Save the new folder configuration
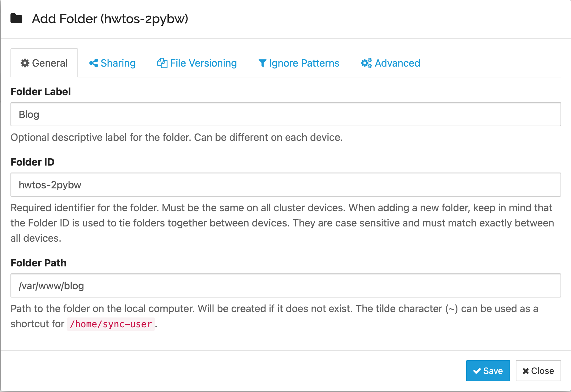Screen dimensions: 571x392 point(488,371)
